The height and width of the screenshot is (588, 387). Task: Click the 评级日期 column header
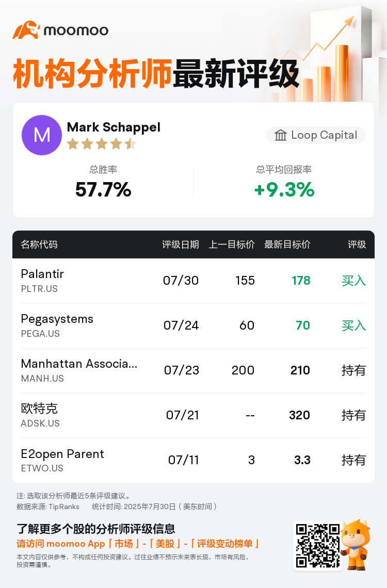point(181,244)
